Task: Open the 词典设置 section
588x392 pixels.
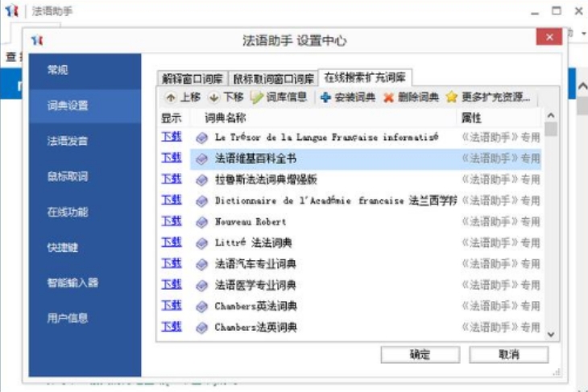Action: (x=85, y=105)
